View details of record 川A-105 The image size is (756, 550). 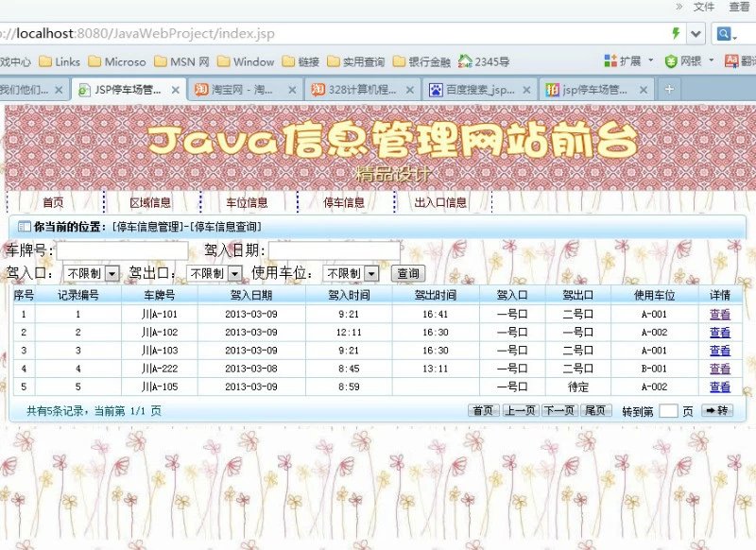(x=720, y=387)
